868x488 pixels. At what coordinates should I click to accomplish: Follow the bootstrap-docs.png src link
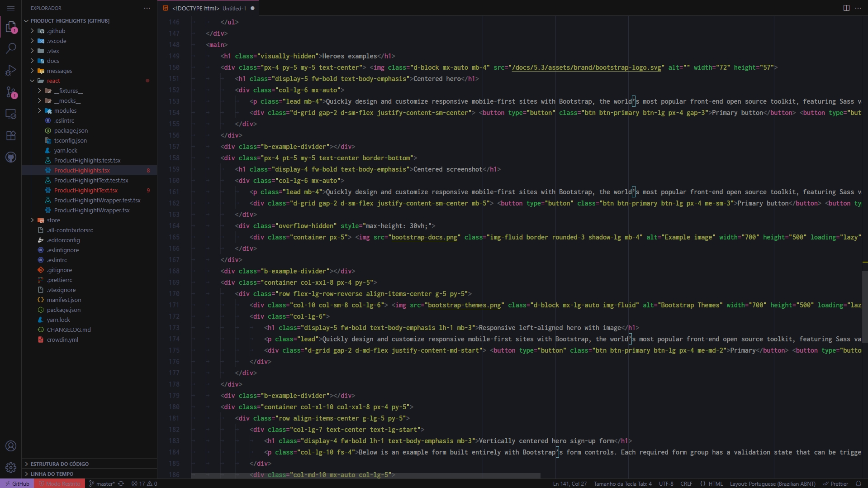point(424,237)
